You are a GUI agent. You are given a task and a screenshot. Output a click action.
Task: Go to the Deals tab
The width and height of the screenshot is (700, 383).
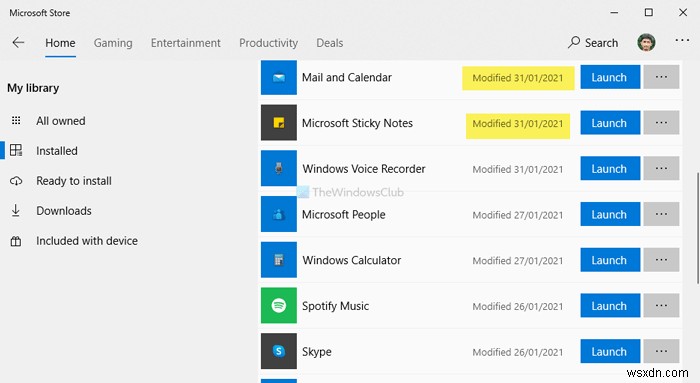coord(330,43)
